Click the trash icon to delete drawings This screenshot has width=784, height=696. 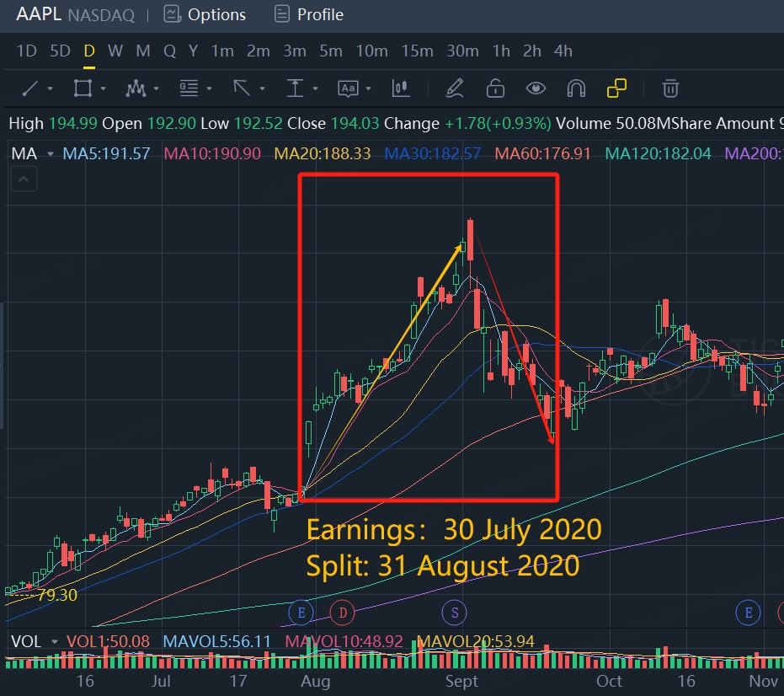click(670, 88)
